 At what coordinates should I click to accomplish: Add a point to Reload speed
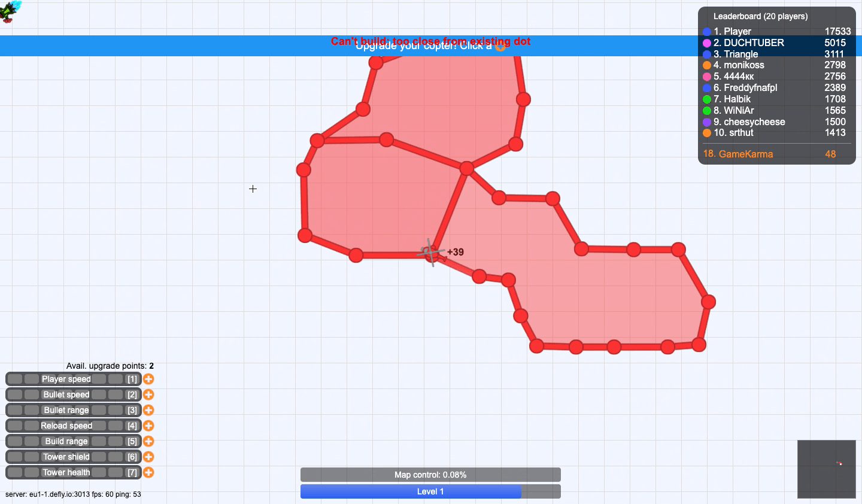click(x=148, y=426)
